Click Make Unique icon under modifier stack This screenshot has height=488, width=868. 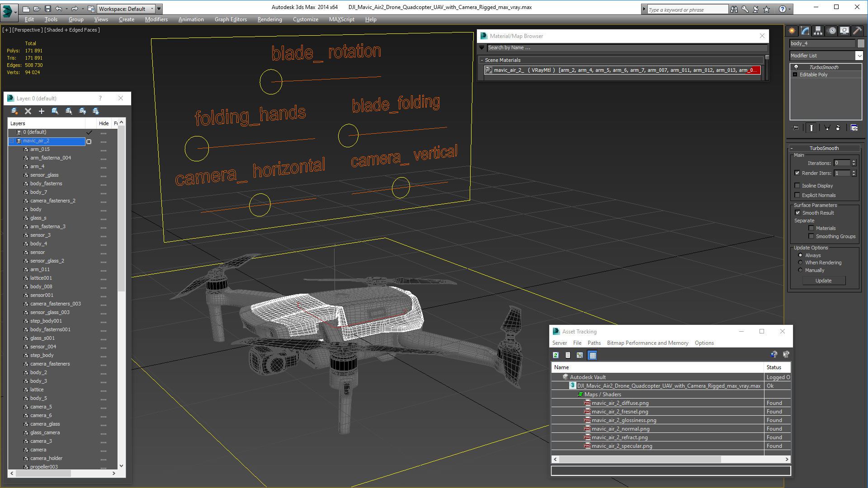[827, 128]
